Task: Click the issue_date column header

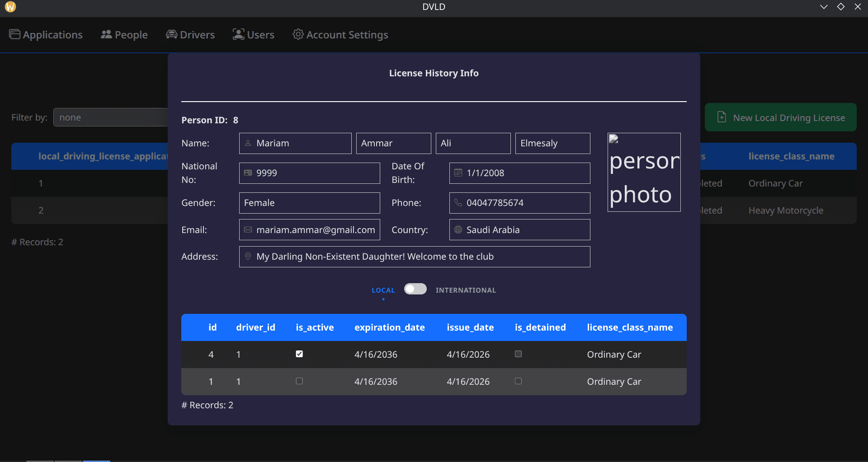Action: (x=470, y=327)
